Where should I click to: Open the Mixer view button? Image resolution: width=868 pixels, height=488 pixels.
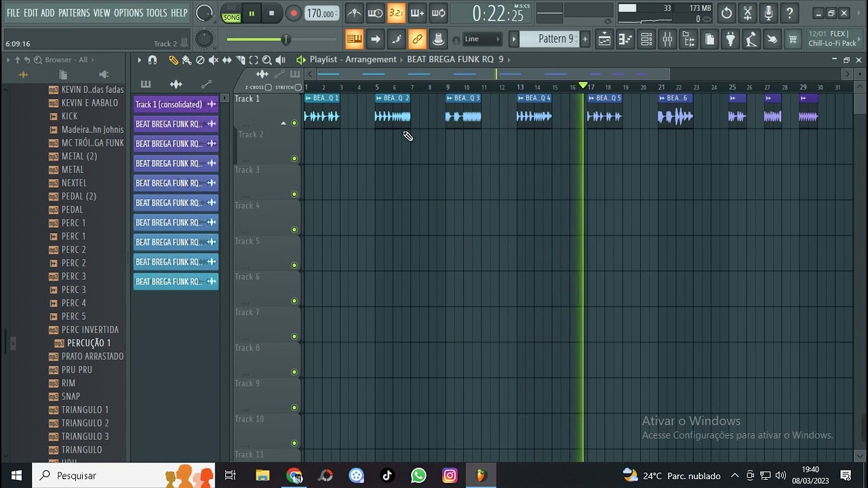(667, 39)
